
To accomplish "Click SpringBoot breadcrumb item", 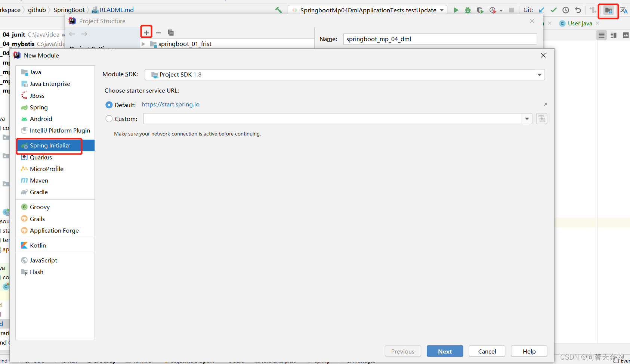I will click(69, 10).
